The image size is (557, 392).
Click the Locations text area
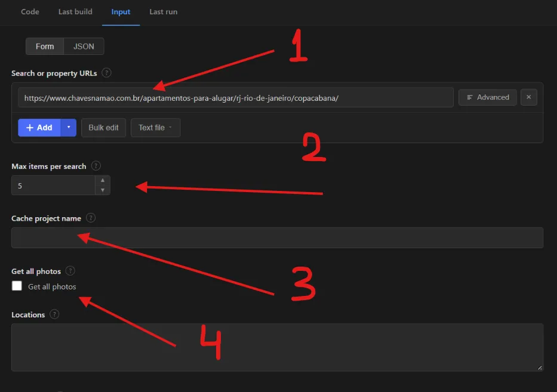pos(278,347)
